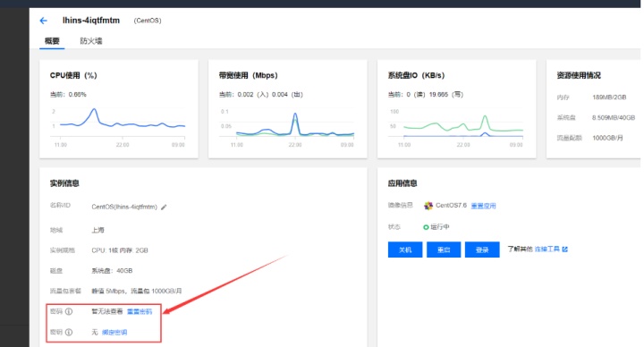Click the 运行中 status text
The image size is (644, 347).
pos(440,227)
